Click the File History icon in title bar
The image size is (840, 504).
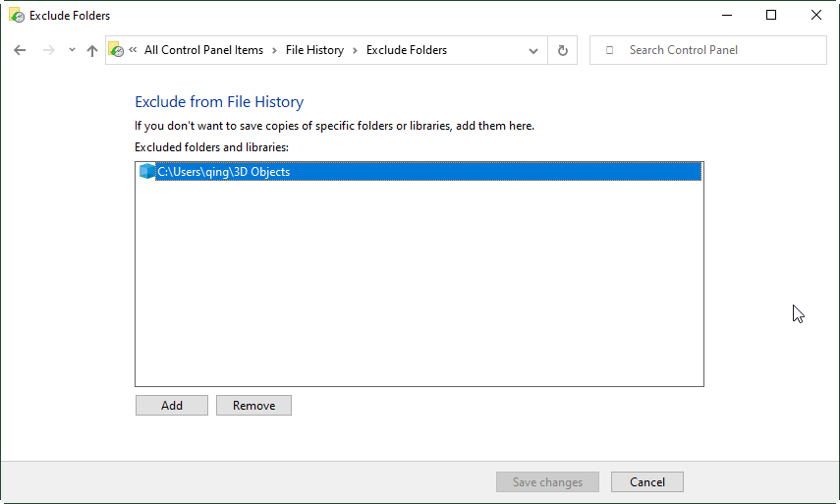pyautogui.click(x=17, y=16)
